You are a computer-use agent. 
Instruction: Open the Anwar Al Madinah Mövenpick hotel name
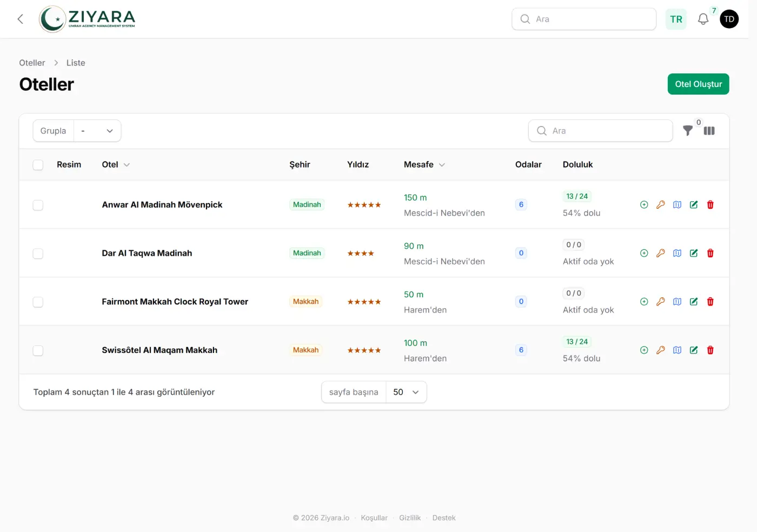[162, 205]
